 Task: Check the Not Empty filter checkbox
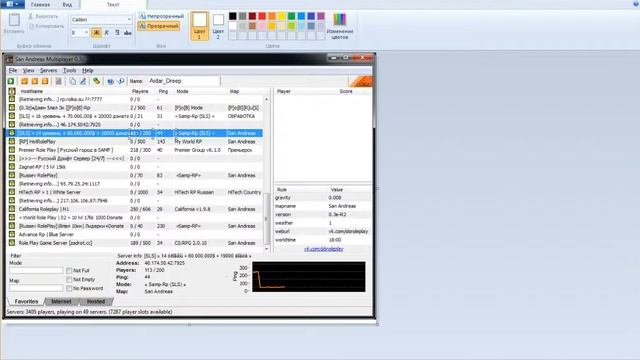[x=69, y=280]
